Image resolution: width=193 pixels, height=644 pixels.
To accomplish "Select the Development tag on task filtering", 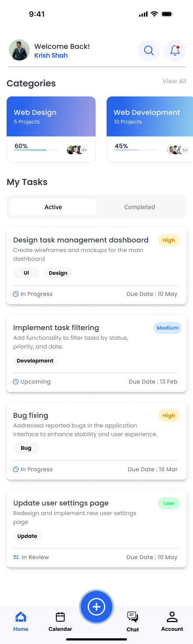I will point(35,361).
